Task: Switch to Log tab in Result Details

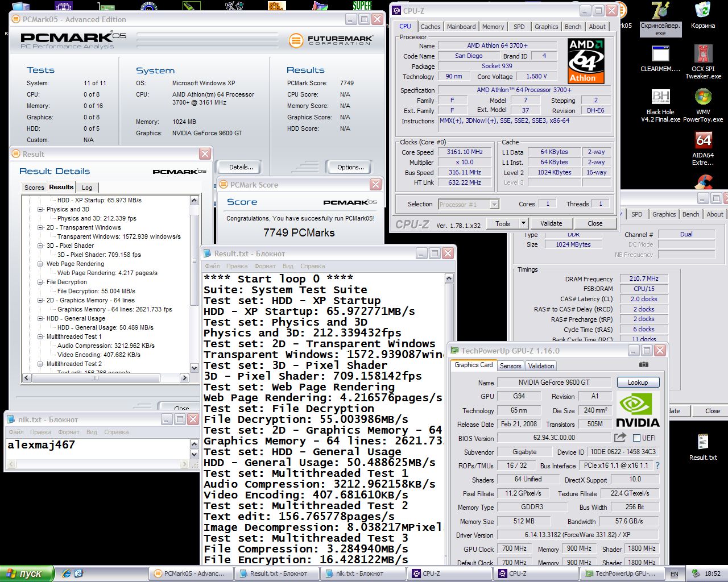Action: (x=87, y=188)
